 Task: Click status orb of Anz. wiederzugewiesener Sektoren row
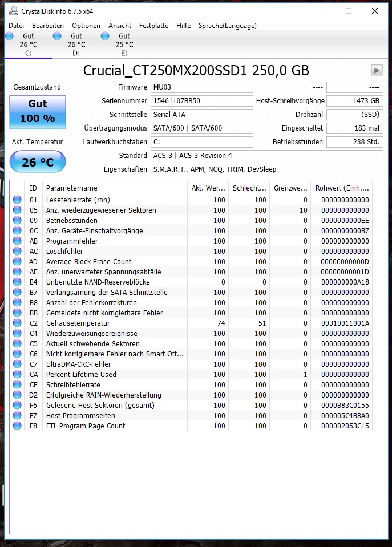click(x=17, y=210)
